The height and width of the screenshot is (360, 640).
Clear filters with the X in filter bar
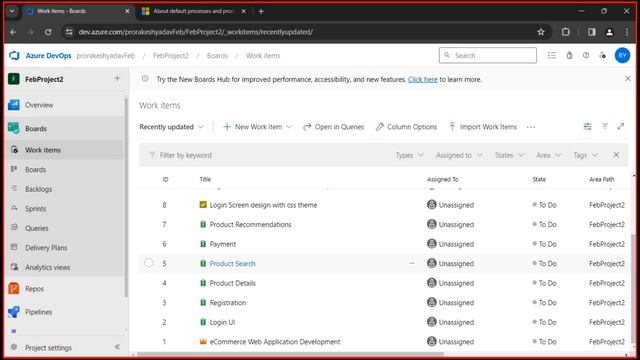point(616,155)
